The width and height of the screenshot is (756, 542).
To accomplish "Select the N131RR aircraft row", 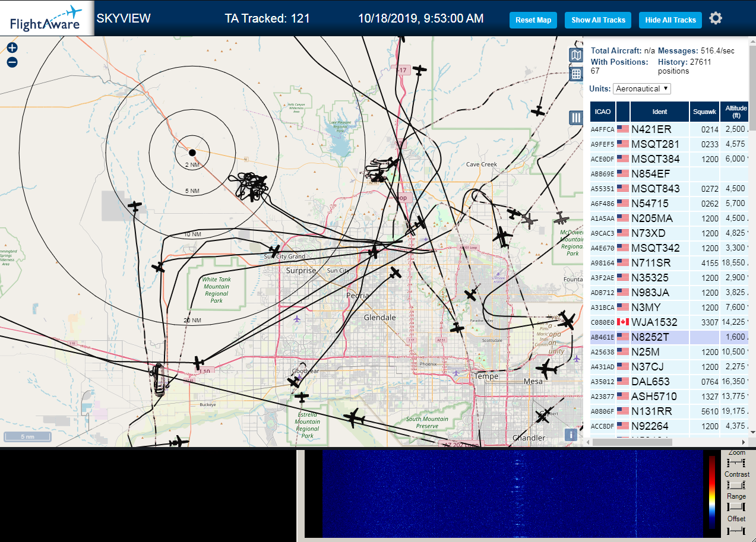I will click(x=669, y=411).
